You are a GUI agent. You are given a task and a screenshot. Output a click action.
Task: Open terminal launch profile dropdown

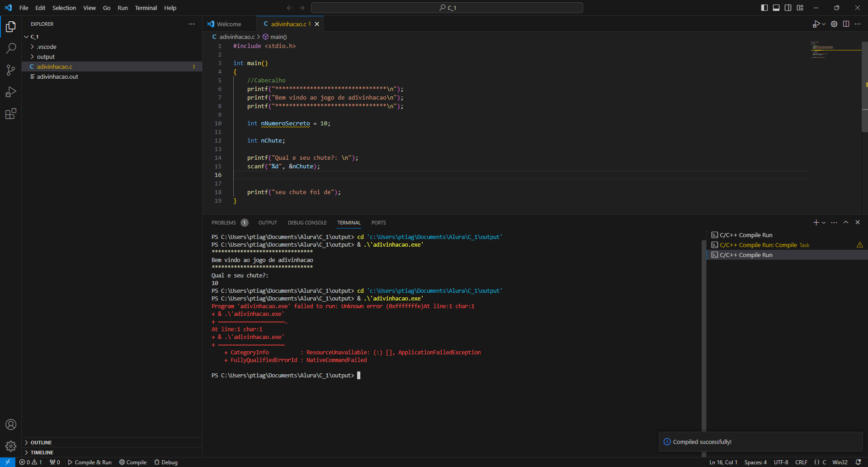point(824,223)
